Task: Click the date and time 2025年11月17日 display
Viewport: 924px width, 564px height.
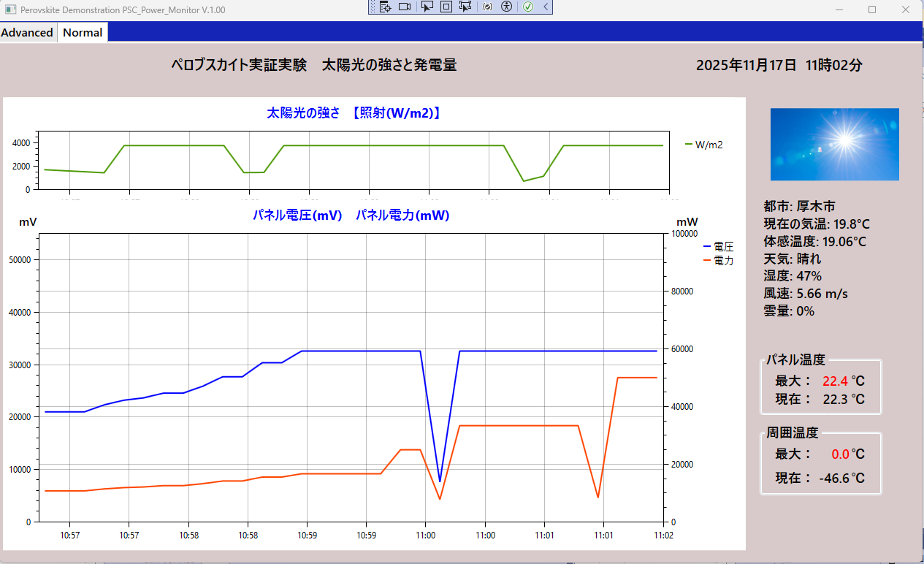Action: click(779, 65)
